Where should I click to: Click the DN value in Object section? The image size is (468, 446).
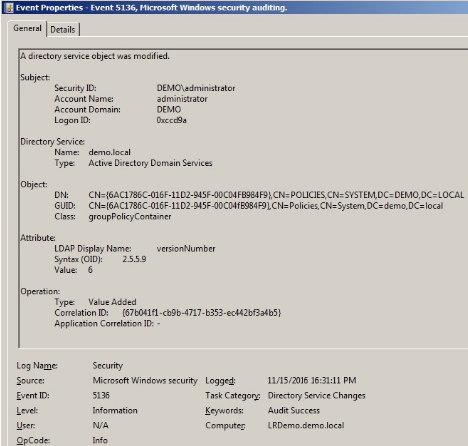coord(276,195)
